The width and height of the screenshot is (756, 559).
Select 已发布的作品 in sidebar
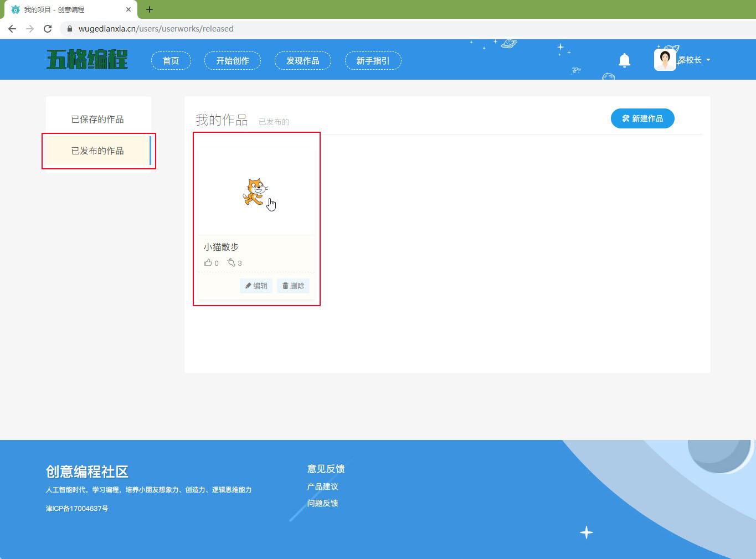click(97, 151)
